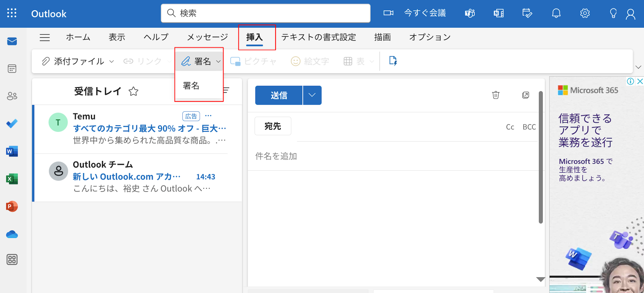
Task: Click the compose pane vertical scrollbar
Action: point(541,157)
